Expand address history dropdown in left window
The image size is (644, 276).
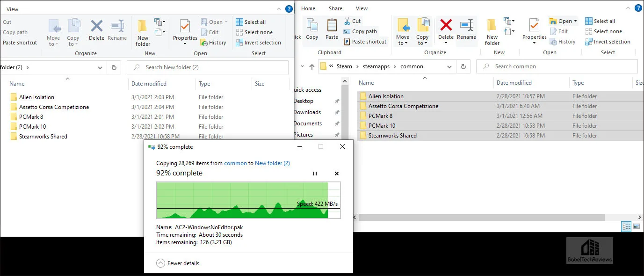pyautogui.click(x=100, y=67)
